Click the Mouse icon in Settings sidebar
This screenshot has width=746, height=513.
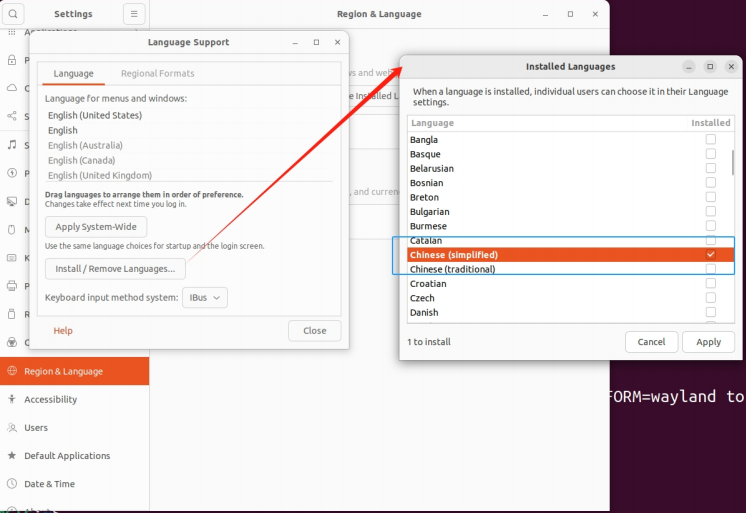click(x=12, y=229)
